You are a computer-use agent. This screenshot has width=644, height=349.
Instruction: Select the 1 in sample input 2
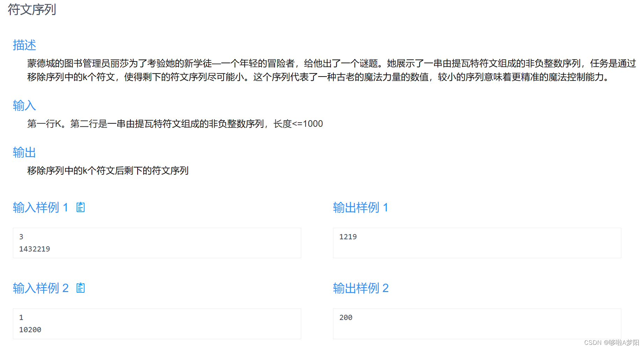(x=21, y=318)
